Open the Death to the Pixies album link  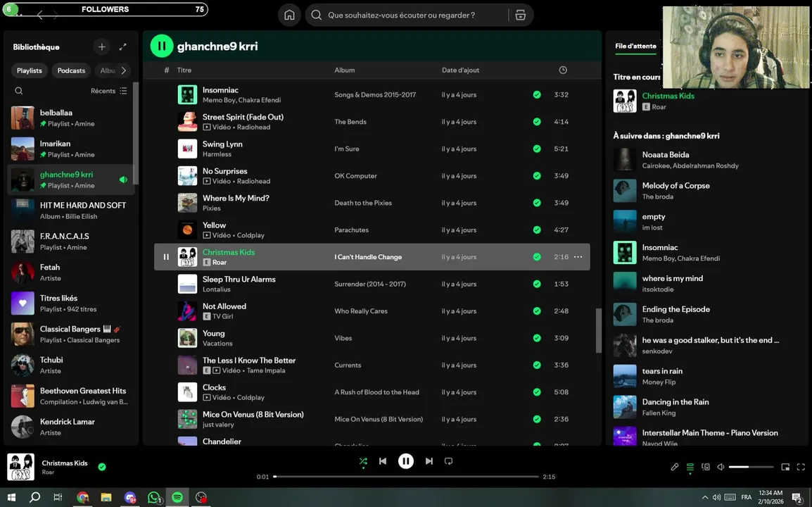pos(363,203)
